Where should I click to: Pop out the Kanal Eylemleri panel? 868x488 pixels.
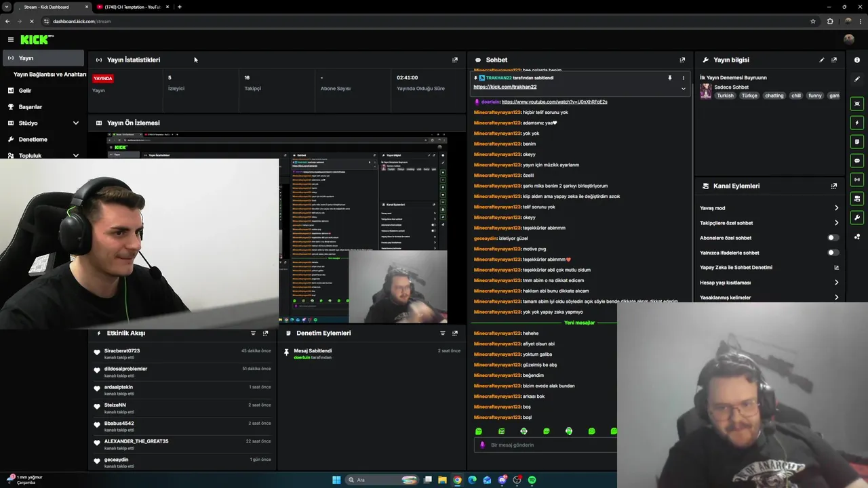tap(834, 186)
